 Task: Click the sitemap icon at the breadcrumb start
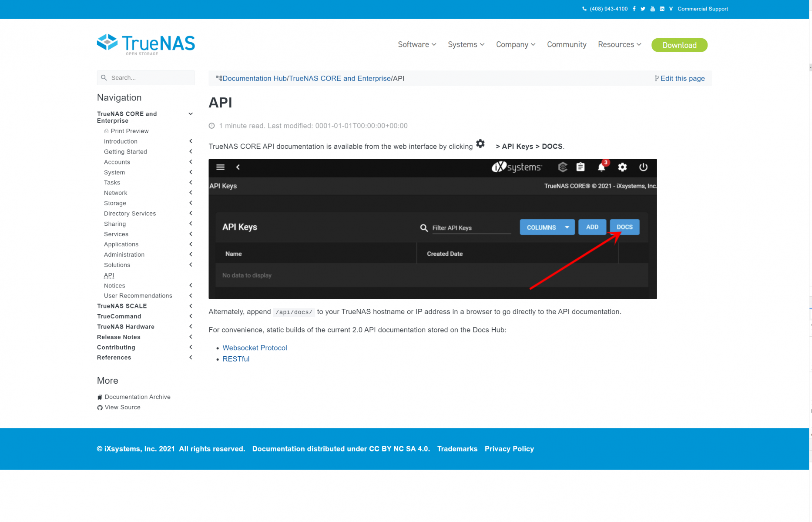[219, 78]
